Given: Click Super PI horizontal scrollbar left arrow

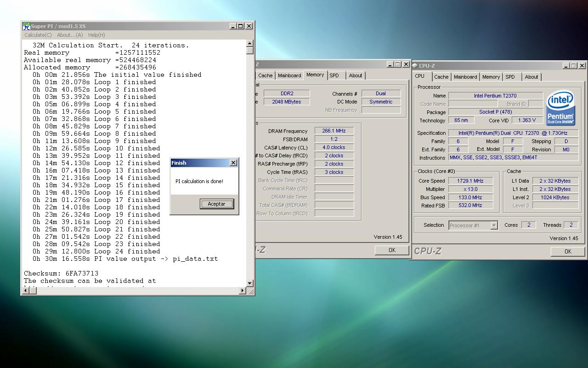Looking at the screenshot, I should point(25,290).
